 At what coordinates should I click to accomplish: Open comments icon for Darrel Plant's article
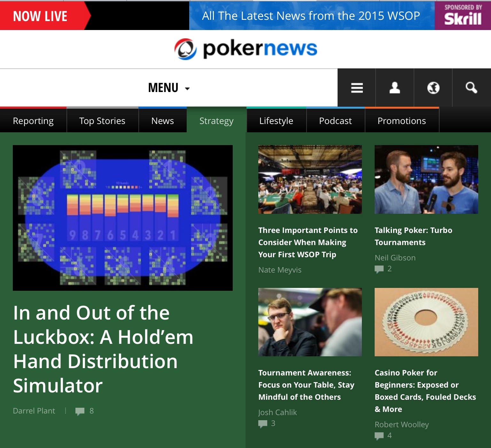pyautogui.click(x=80, y=411)
